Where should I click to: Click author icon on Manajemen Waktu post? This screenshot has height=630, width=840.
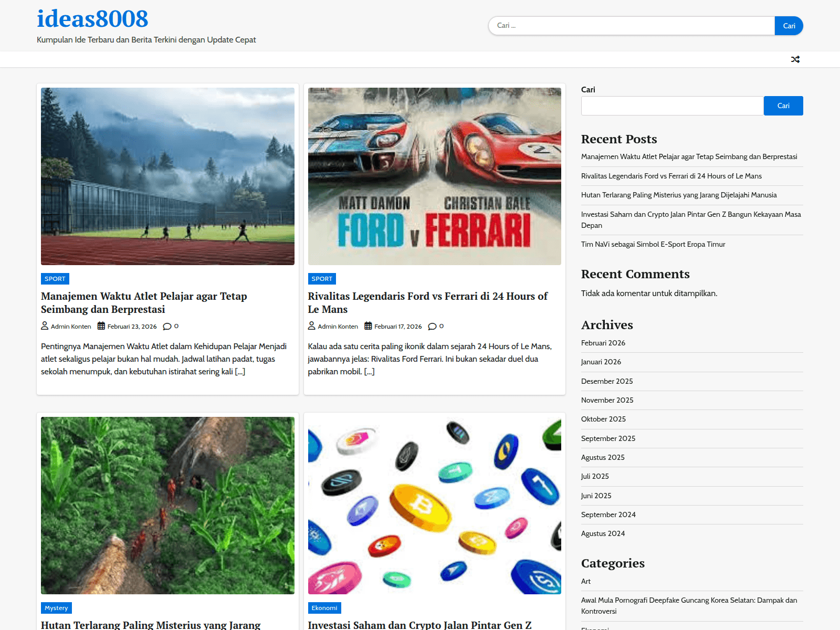click(x=45, y=326)
